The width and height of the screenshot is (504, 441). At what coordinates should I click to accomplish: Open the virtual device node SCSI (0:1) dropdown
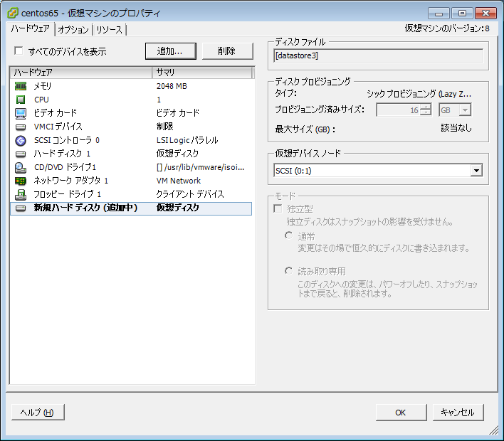coord(476,171)
